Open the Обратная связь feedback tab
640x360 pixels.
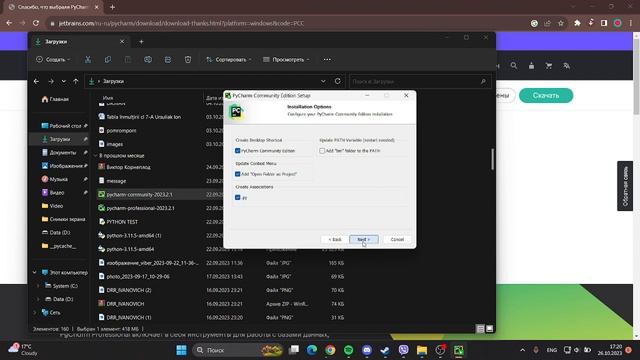[x=625, y=186]
